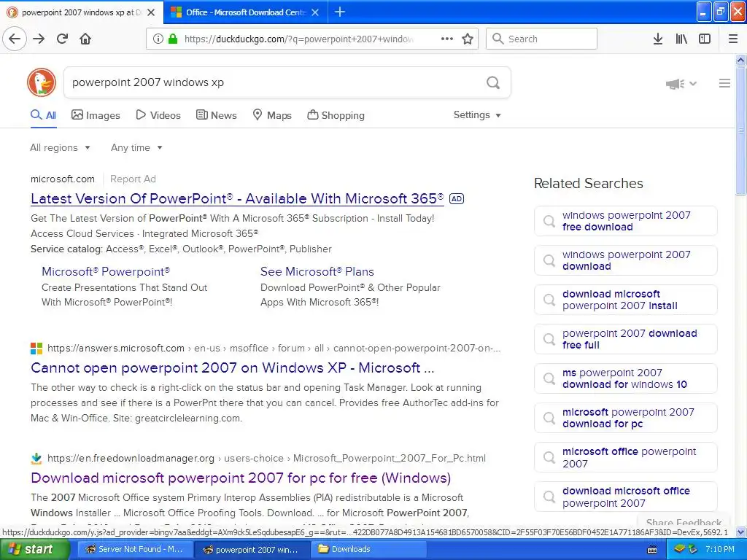Select related search windows powerpoint 2007 download
Screen dimensions: 747x560
[x=625, y=260]
